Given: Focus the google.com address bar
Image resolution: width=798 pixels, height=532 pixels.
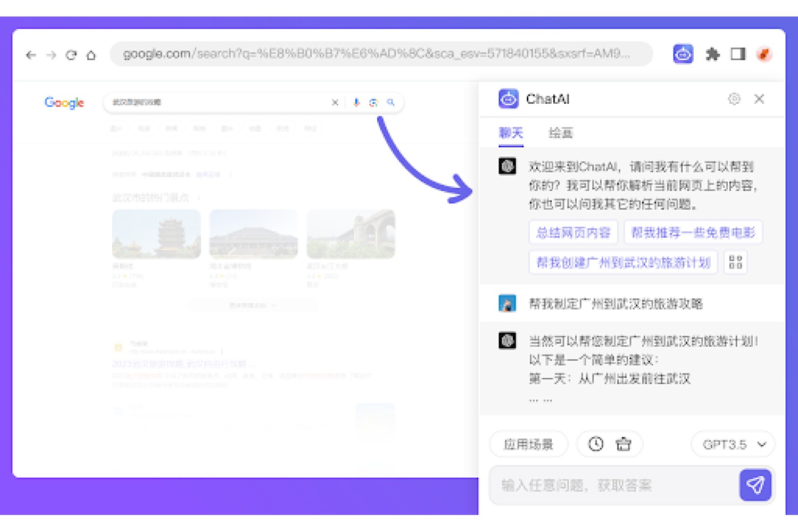Looking at the screenshot, I should coord(381,54).
